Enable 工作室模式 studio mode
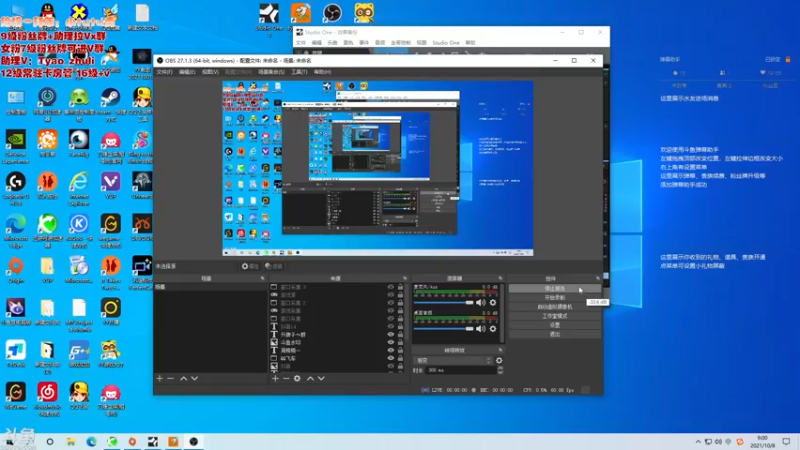Image resolution: width=800 pixels, height=450 pixels. click(x=555, y=316)
